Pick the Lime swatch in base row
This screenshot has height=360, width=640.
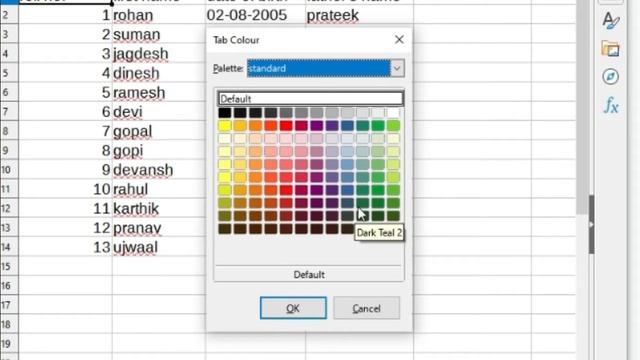(393, 125)
